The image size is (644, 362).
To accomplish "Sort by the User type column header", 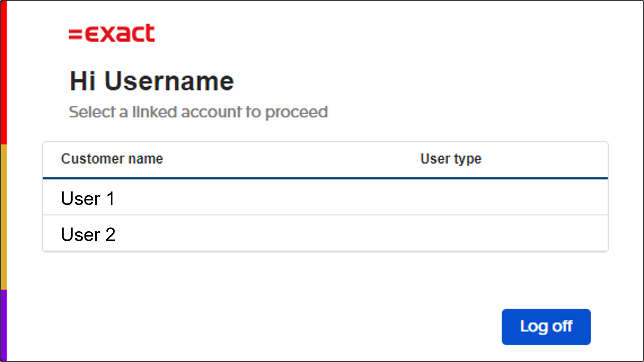I will coord(451,159).
